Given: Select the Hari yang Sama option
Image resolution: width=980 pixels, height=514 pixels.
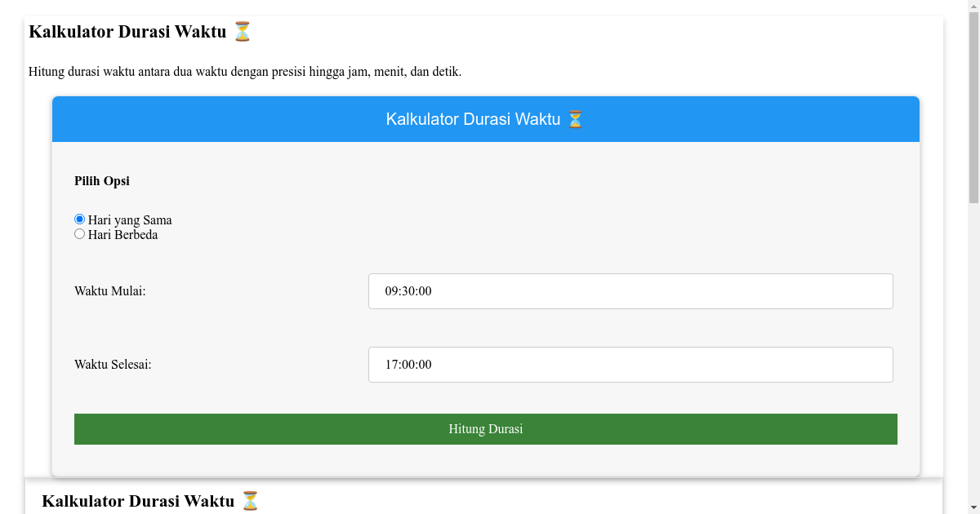Looking at the screenshot, I should pos(79,219).
